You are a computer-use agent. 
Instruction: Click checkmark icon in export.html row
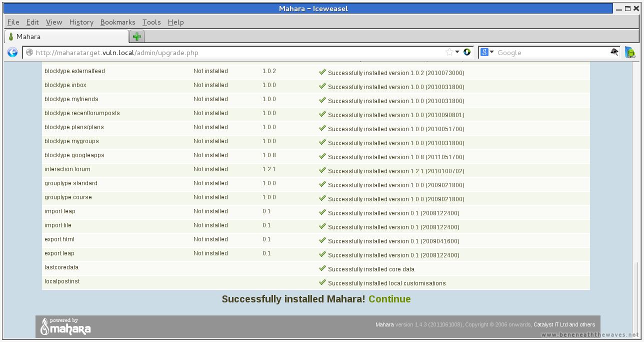click(322, 240)
